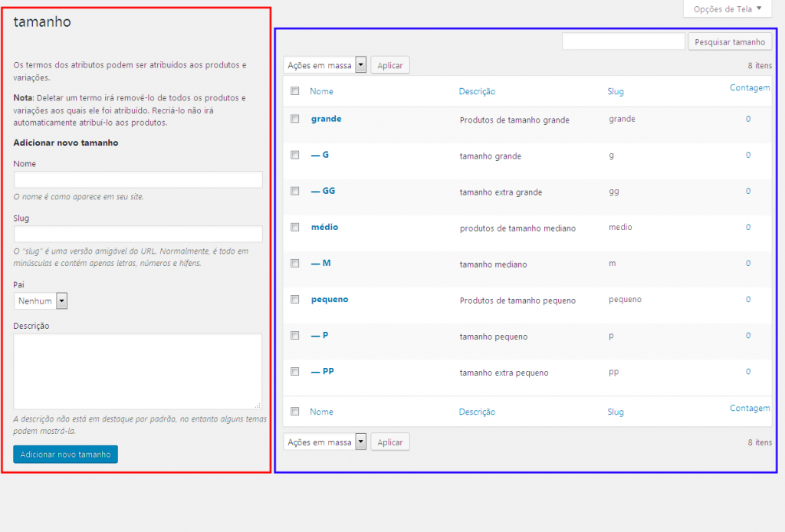Click the "Nome" input field

pyautogui.click(x=137, y=179)
